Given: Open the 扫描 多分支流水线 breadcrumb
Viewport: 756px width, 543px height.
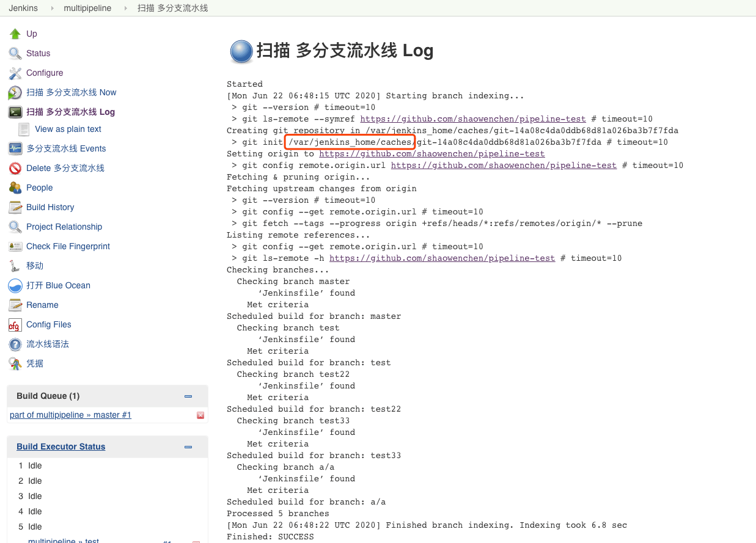Looking at the screenshot, I should coord(173,8).
